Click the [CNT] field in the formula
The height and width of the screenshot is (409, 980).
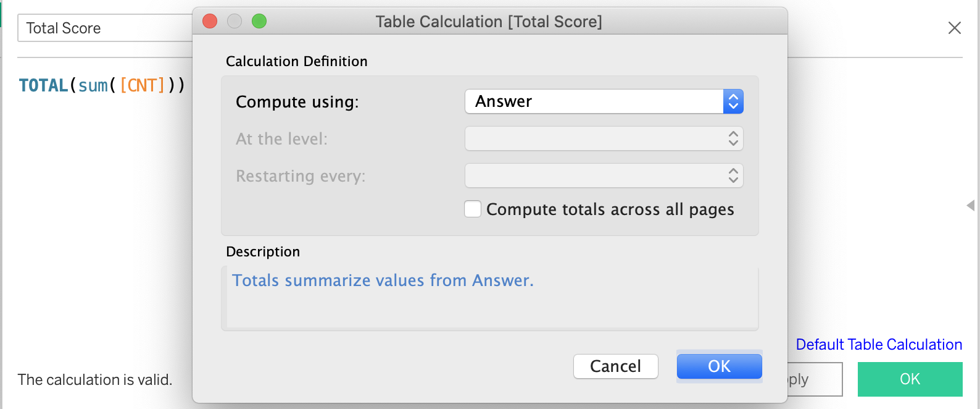tap(143, 85)
